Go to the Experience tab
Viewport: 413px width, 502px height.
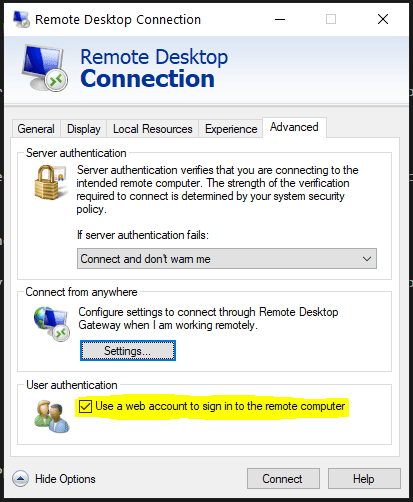(x=231, y=129)
